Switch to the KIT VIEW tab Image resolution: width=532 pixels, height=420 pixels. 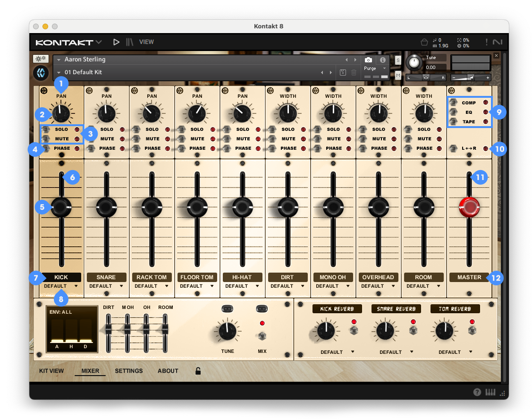coord(51,371)
